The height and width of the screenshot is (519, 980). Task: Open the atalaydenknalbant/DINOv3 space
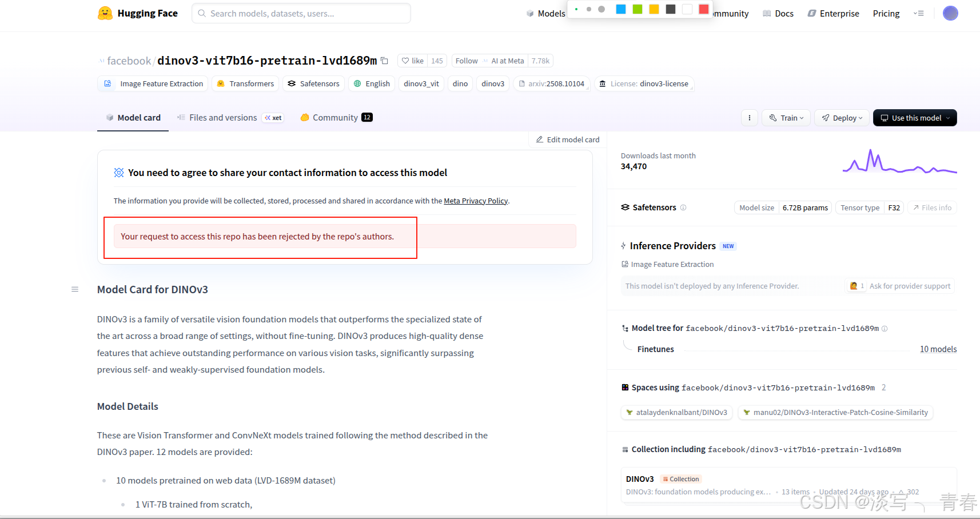pos(676,412)
